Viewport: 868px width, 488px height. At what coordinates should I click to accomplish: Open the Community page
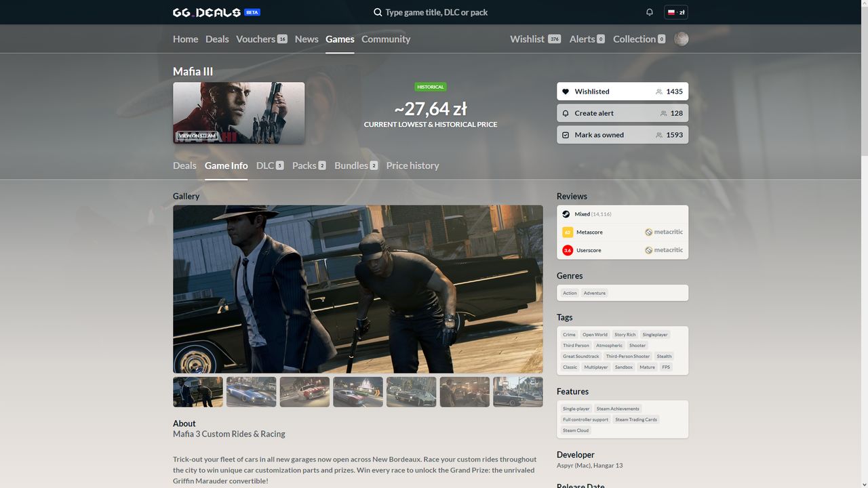[x=386, y=39]
